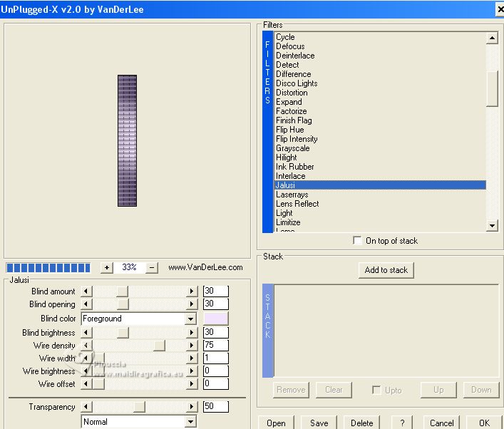This screenshot has height=429, width=504.
Task: Click left arrow of Blind amount slider
Action: pyautogui.click(x=86, y=291)
